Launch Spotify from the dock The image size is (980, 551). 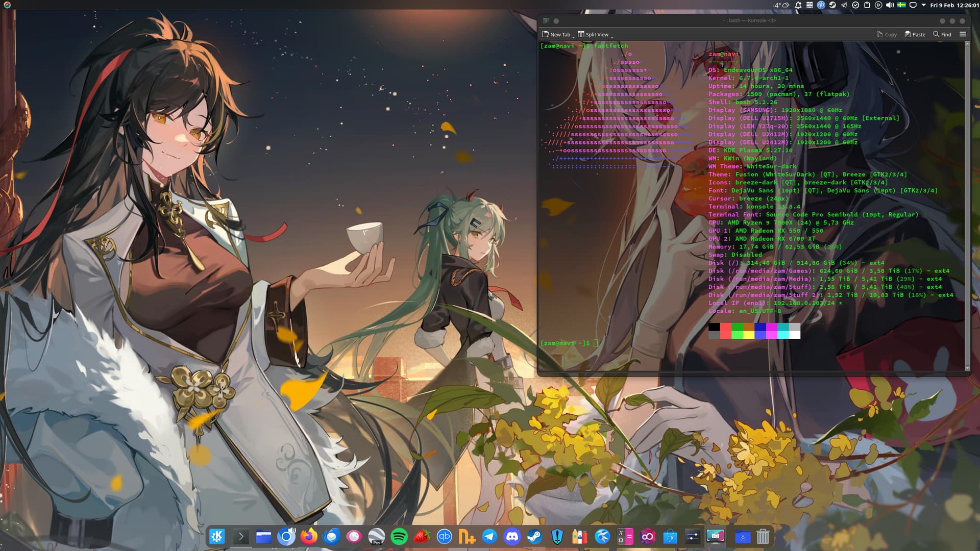tap(399, 537)
